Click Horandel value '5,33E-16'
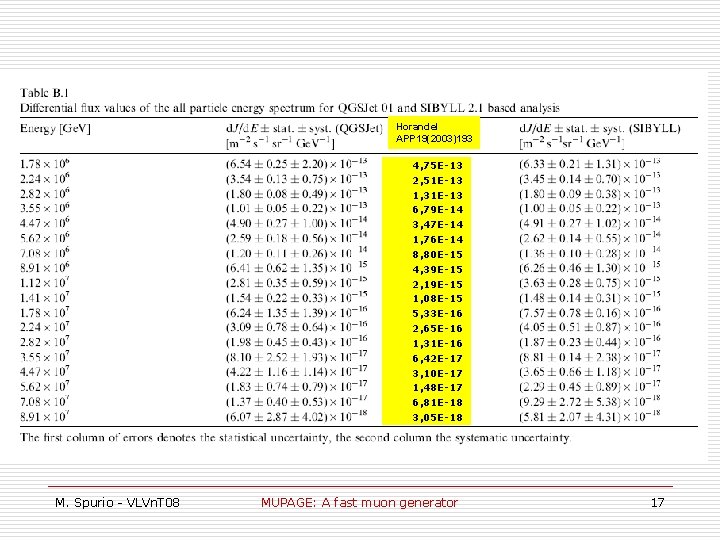The height and width of the screenshot is (540, 720). pyautogui.click(x=437, y=314)
